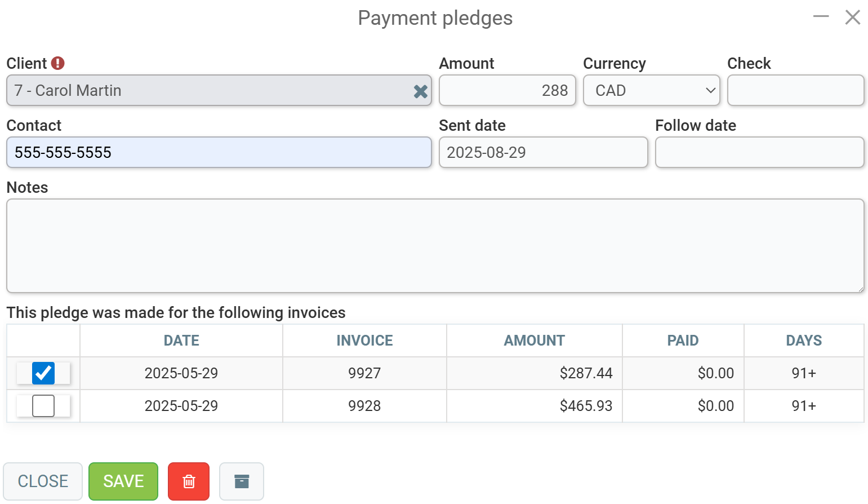Screen dimensions: 868x504
Task: Click the DAYS column header
Action: (804, 341)
